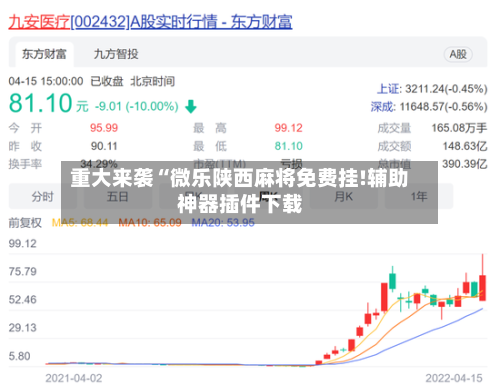The image size is (500, 385).
Task: Click the 99.12 y-axis label
Action: [23, 244]
